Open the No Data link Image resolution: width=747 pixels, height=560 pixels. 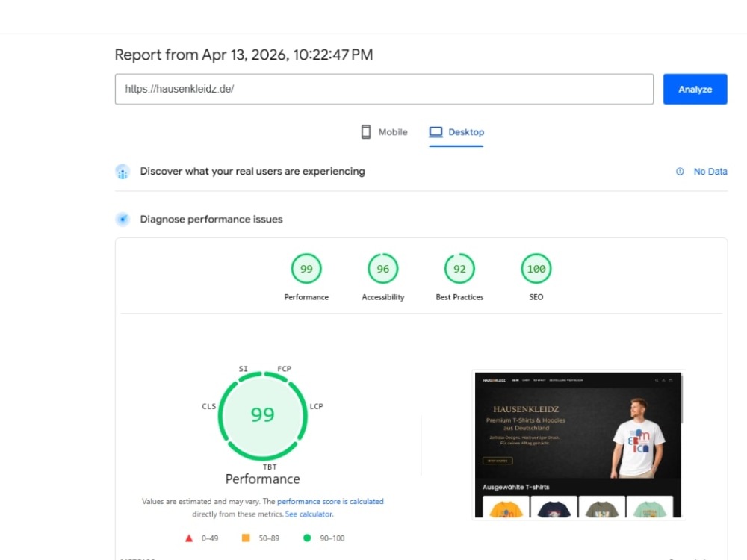pyautogui.click(x=710, y=172)
